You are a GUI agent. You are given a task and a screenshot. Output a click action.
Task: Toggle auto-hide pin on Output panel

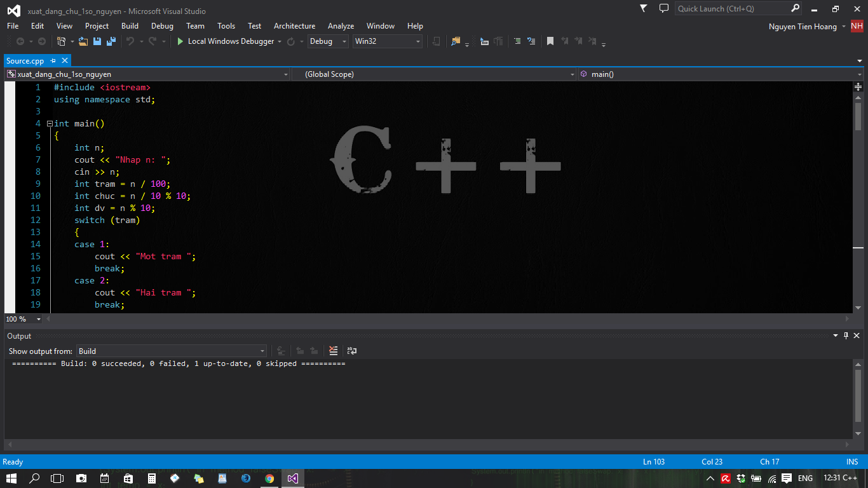(x=846, y=335)
